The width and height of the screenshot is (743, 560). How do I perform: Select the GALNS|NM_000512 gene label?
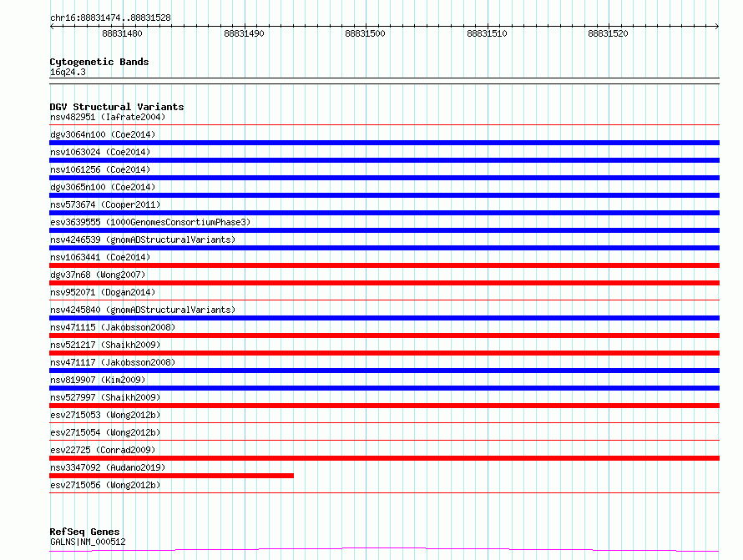pyautogui.click(x=88, y=542)
